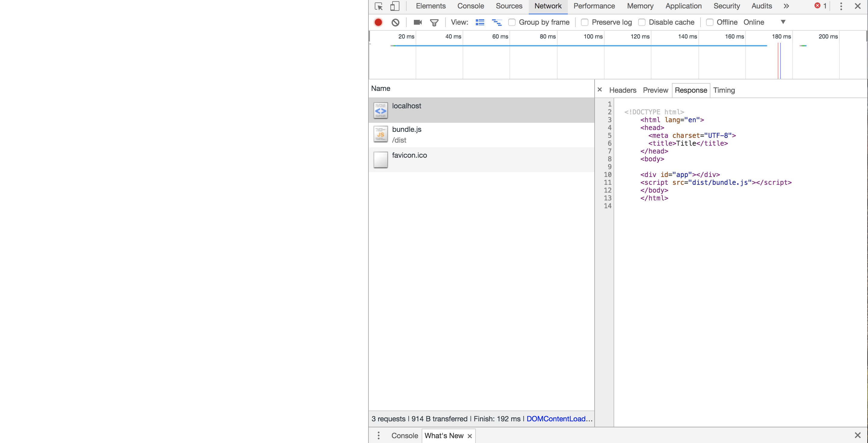The height and width of the screenshot is (443, 868).
Task: Open the filter funnel icon
Action: (434, 22)
